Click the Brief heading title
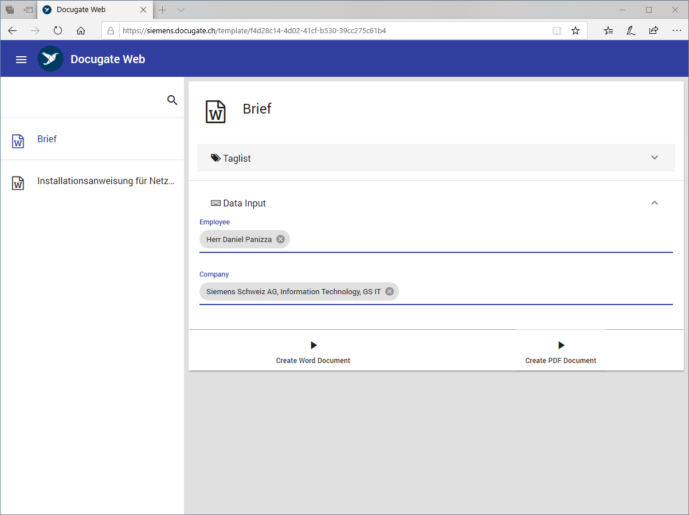This screenshot has height=515, width=689. tap(257, 109)
